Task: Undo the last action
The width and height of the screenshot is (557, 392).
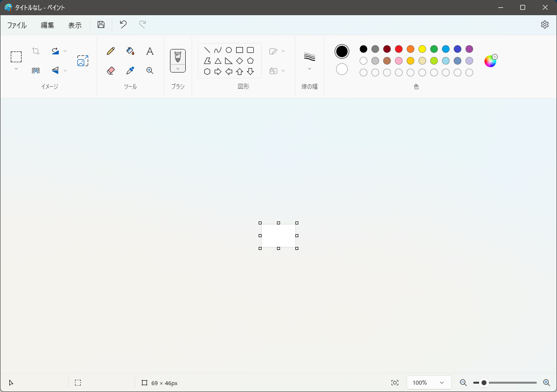Action: click(x=122, y=24)
